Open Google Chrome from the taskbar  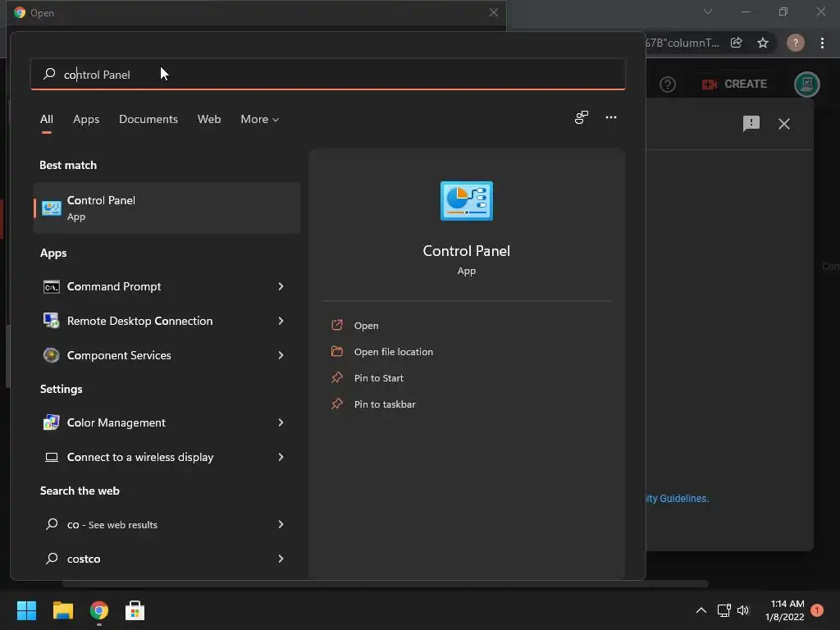pyautogui.click(x=99, y=610)
